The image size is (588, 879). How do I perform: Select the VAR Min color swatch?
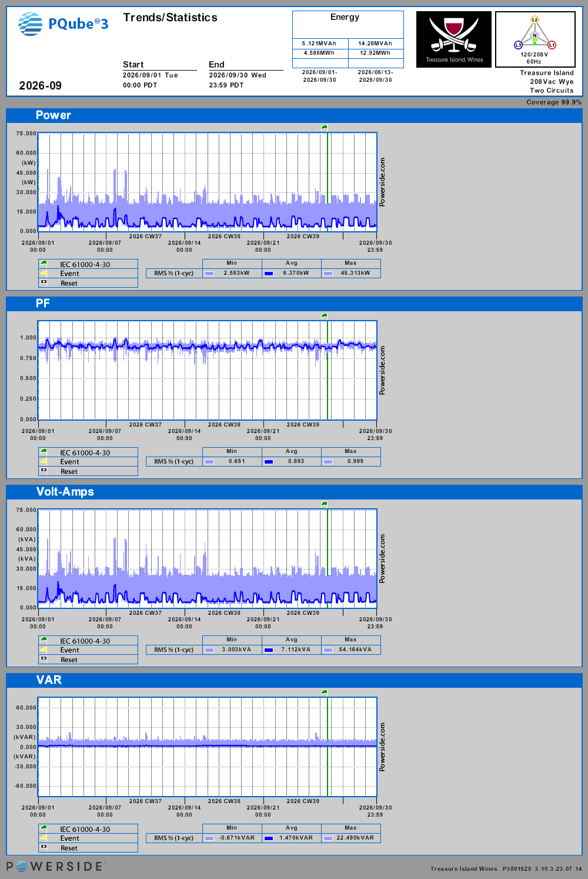tap(209, 838)
